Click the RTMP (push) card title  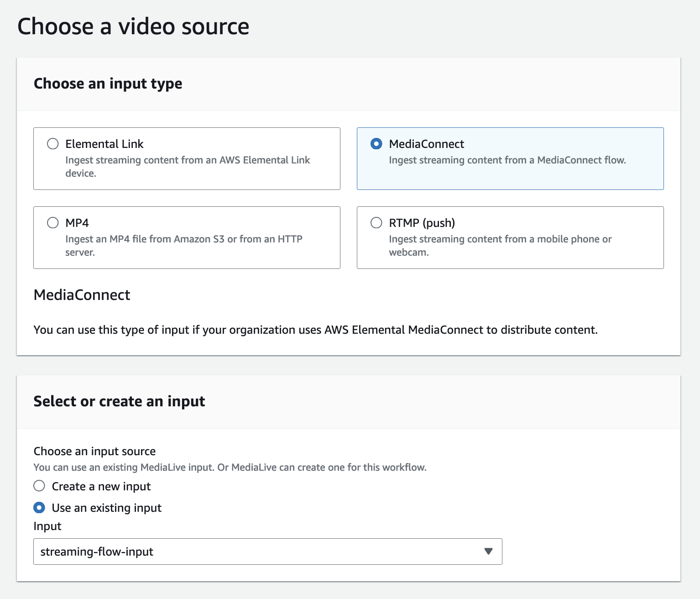point(422,223)
